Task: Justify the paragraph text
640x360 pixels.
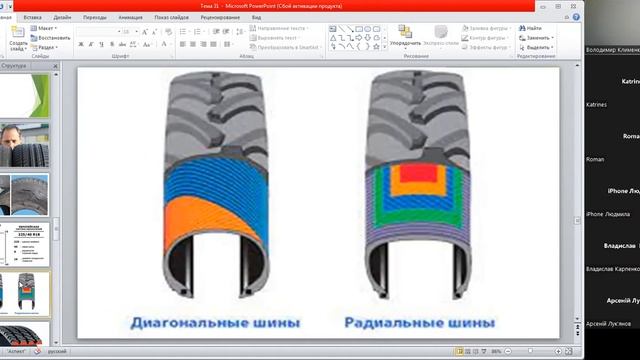Action: 213,44
